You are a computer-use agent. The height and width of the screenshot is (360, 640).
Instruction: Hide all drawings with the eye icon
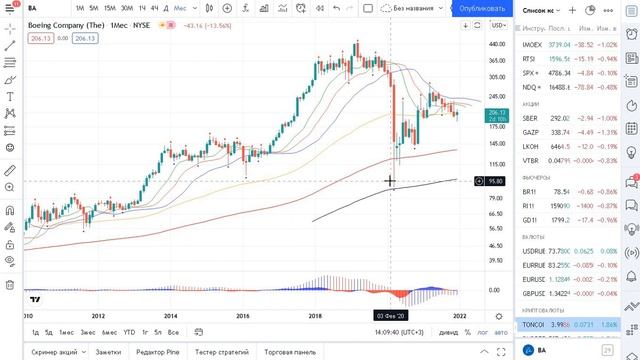(x=10, y=261)
